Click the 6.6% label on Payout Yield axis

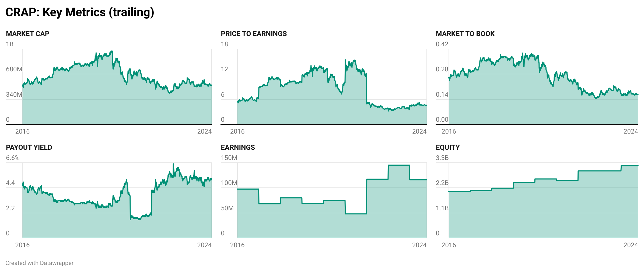13,158
